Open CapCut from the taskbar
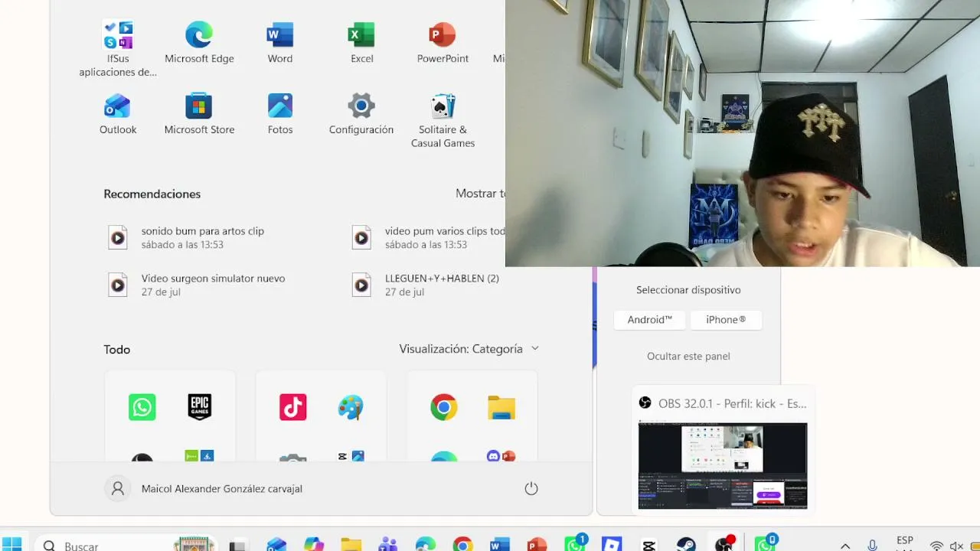 [x=649, y=544]
